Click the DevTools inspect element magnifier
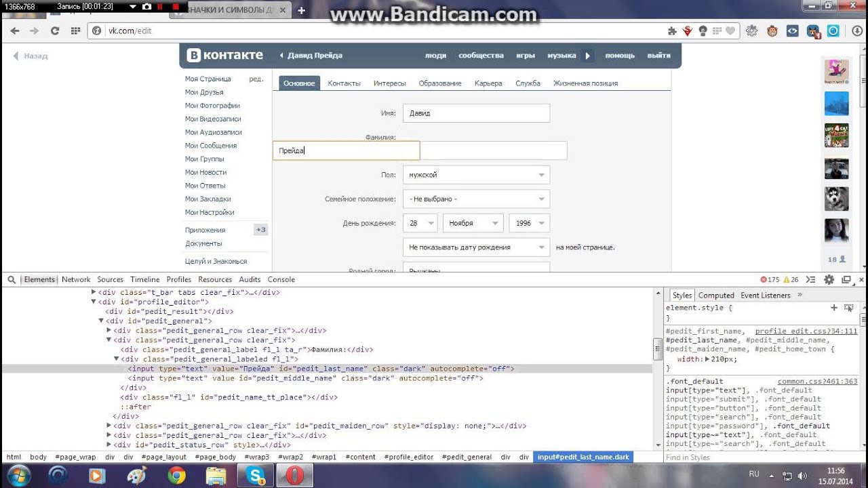The height and width of the screenshot is (488, 868). point(12,279)
